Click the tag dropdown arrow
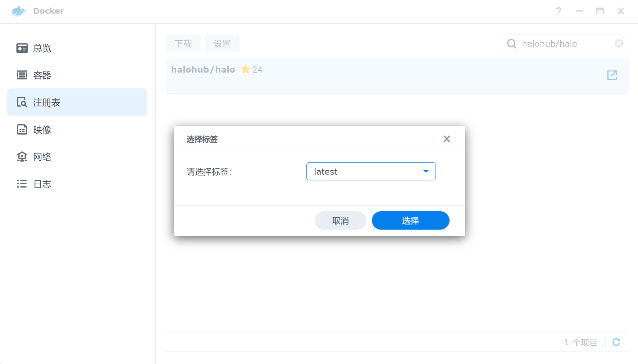The width and height of the screenshot is (638, 364). tap(426, 171)
